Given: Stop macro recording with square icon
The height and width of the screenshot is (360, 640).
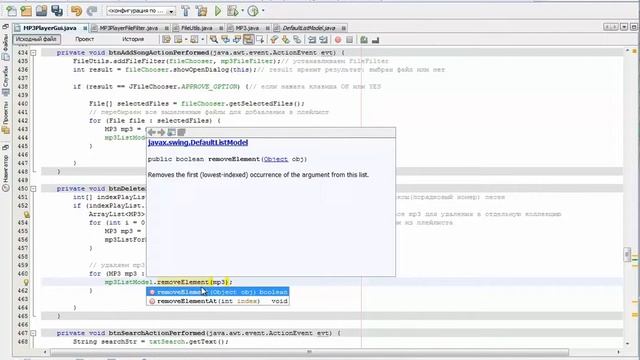Looking at the screenshot, I should click(349, 40).
